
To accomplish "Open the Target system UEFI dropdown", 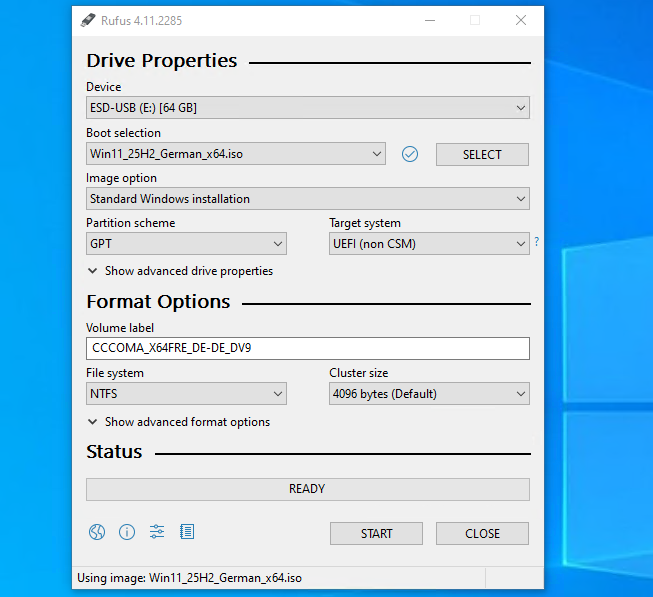I will pyautogui.click(x=429, y=244).
